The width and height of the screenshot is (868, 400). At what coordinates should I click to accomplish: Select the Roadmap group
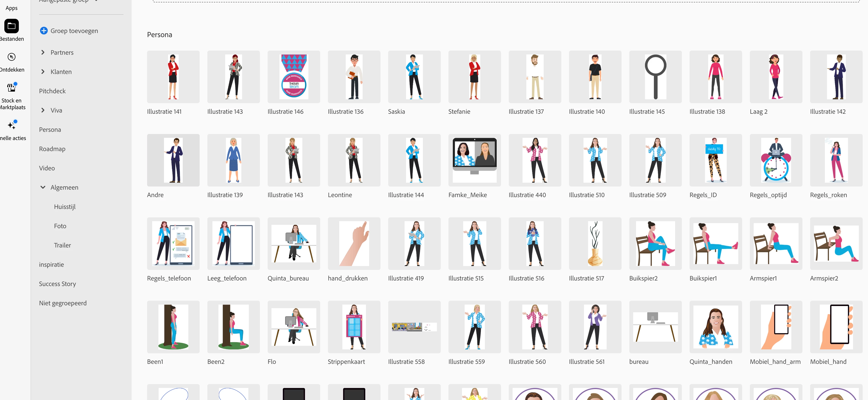[52, 149]
